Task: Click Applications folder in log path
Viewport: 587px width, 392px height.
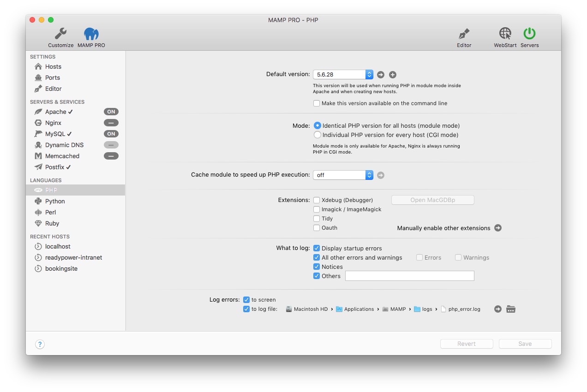Action: click(x=355, y=309)
